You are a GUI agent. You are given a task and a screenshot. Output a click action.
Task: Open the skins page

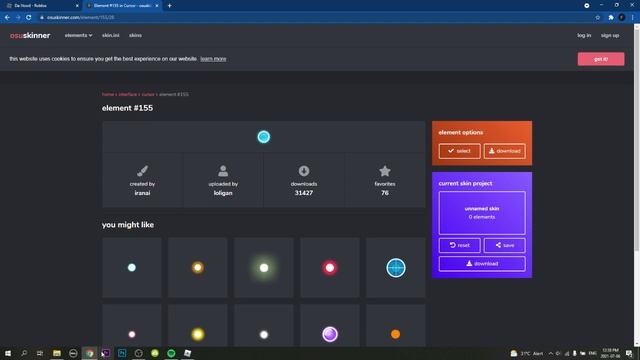135,36
